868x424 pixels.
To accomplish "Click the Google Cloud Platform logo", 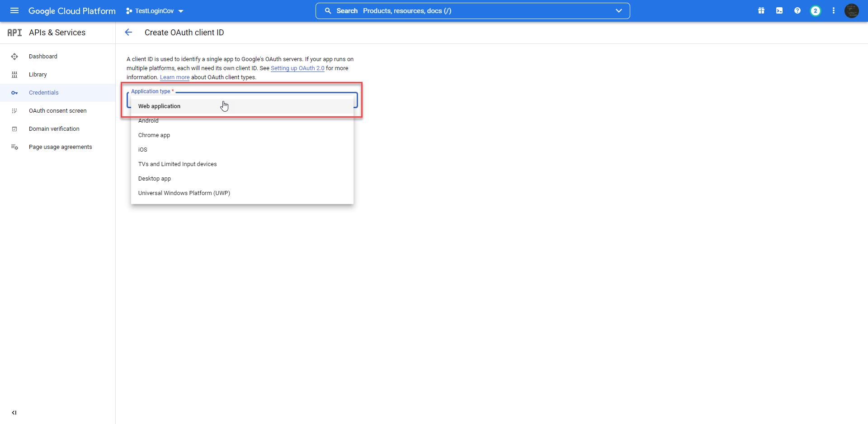I will (x=72, y=11).
